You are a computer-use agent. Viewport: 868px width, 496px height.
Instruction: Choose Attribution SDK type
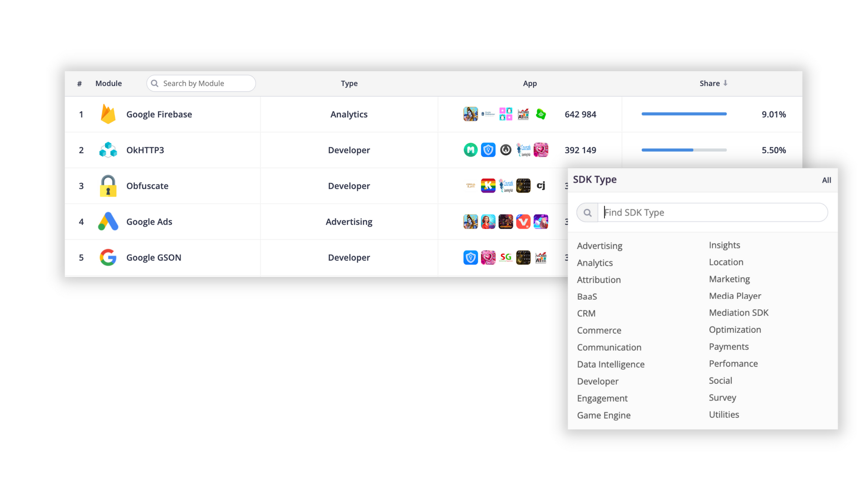[x=598, y=280]
